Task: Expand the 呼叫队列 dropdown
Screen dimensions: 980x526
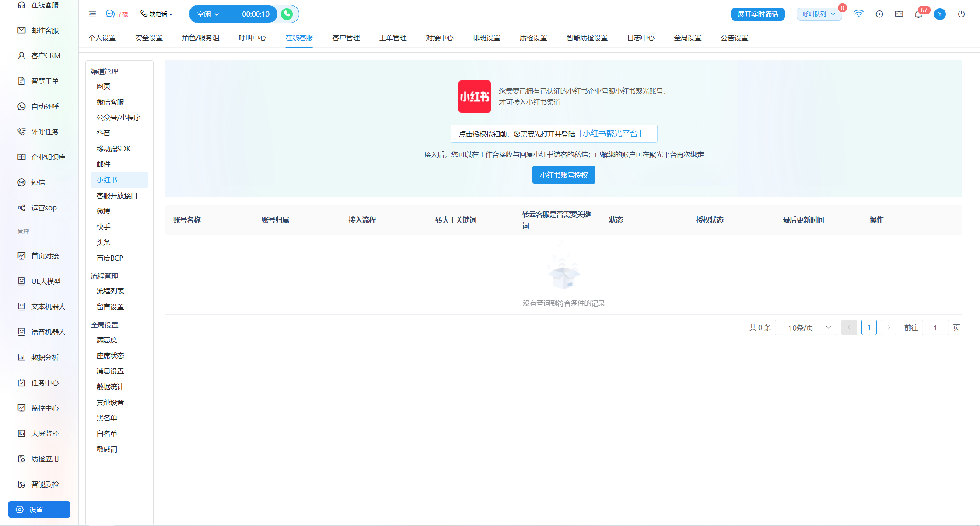Action: coord(819,14)
